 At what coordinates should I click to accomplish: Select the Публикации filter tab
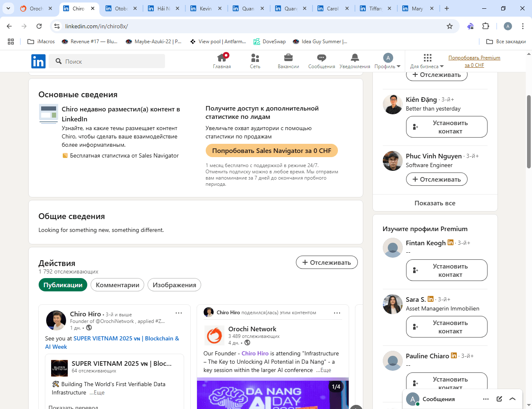(63, 285)
